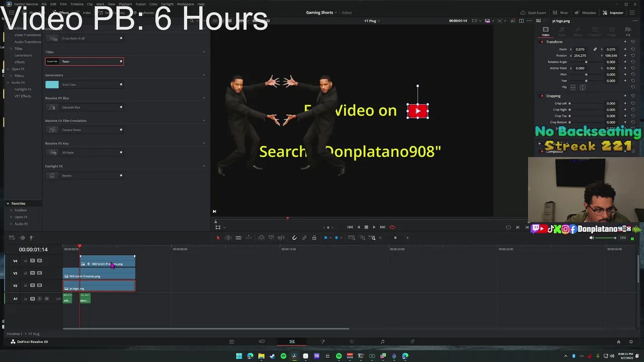Image resolution: width=644 pixels, height=362 pixels.
Task: Collapse the Generators group in effects list
Action: pos(204,75)
